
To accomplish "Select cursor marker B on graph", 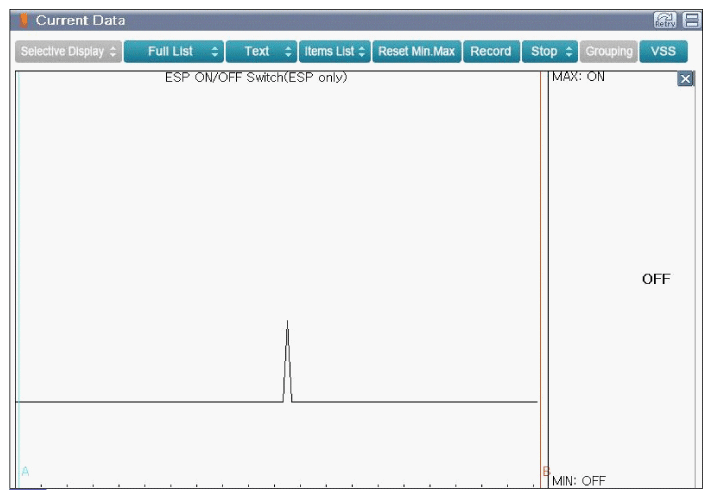I will click(x=546, y=471).
